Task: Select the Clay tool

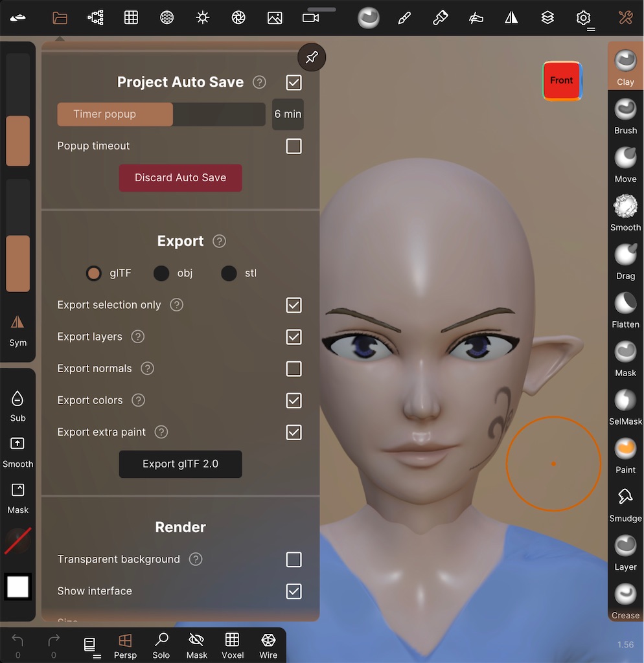Action: (x=625, y=67)
